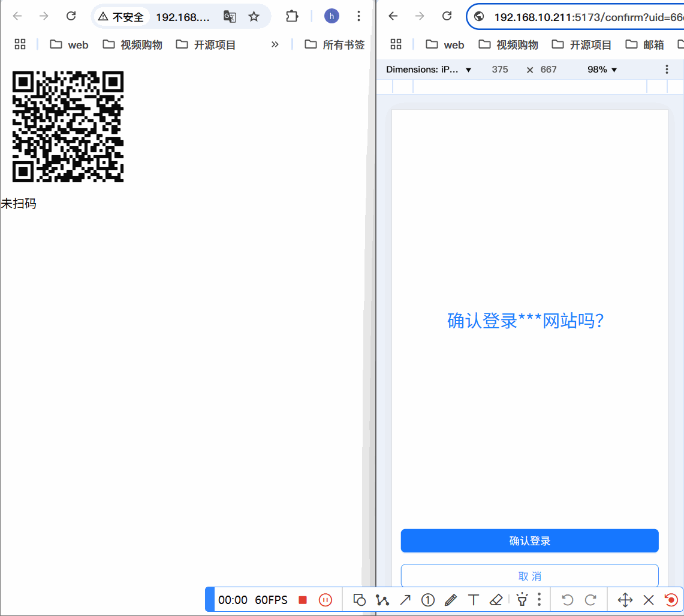Screen dimensions: 684x616
Task: Click the 确认登录 confirm login button
Action: pyautogui.click(x=529, y=540)
